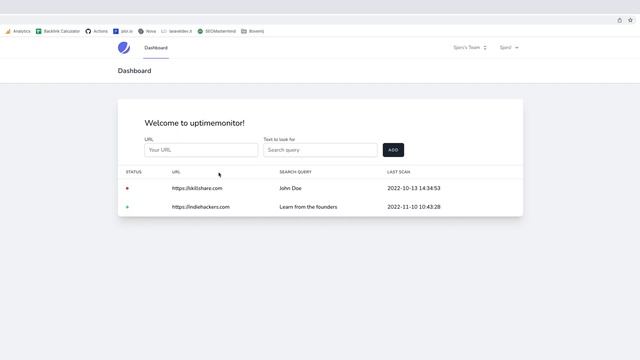Click the bookmark star icon in the address bar
The height and width of the screenshot is (360, 640).
[630, 20]
